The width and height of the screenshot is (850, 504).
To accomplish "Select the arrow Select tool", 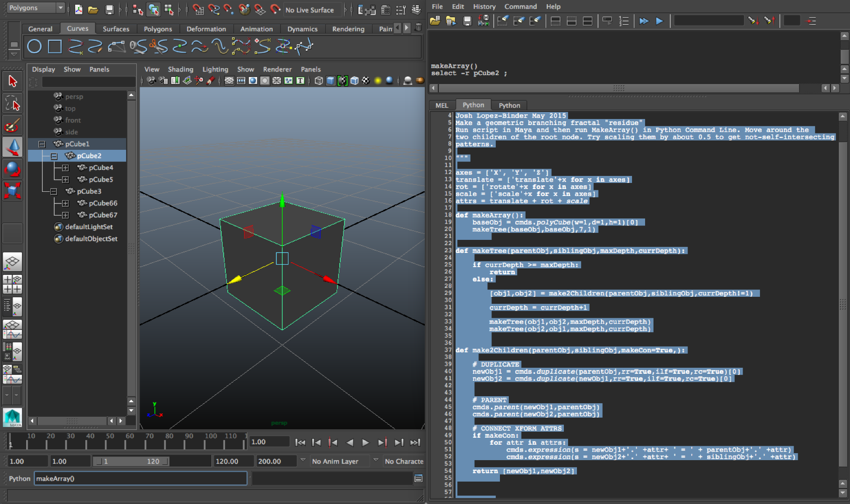I will tap(13, 81).
